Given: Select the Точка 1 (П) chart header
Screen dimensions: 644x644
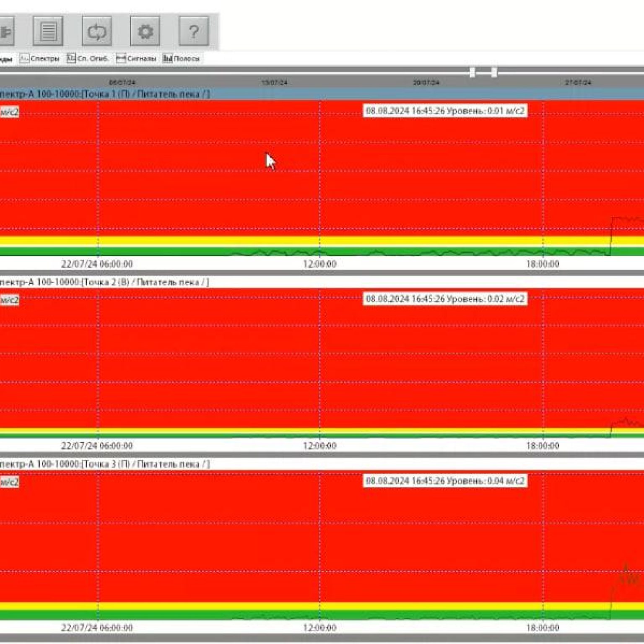Looking at the screenshot, I should click(x=105, y=94).
